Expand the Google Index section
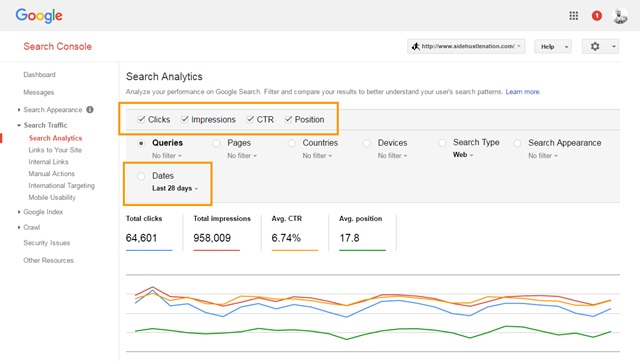The image size is (640, 361). click(x=43, y=212)
